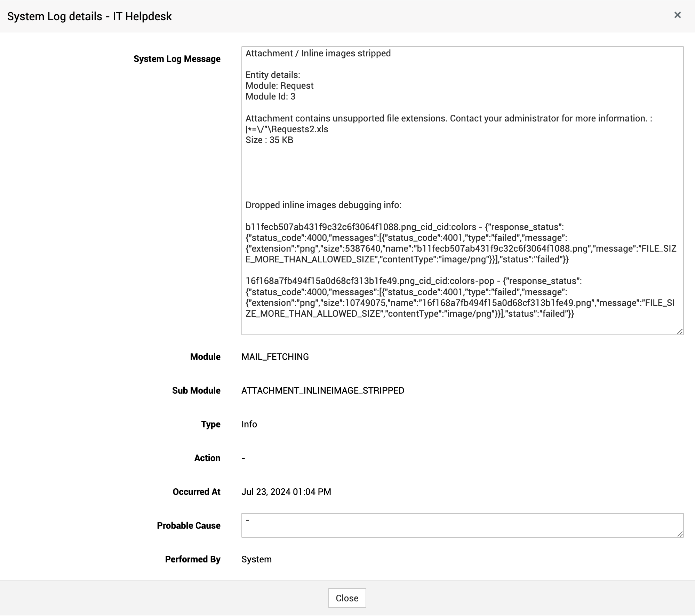This screenshot has height=616, width=695.
Task: Click the Info type value
Action: click(249, 424)
